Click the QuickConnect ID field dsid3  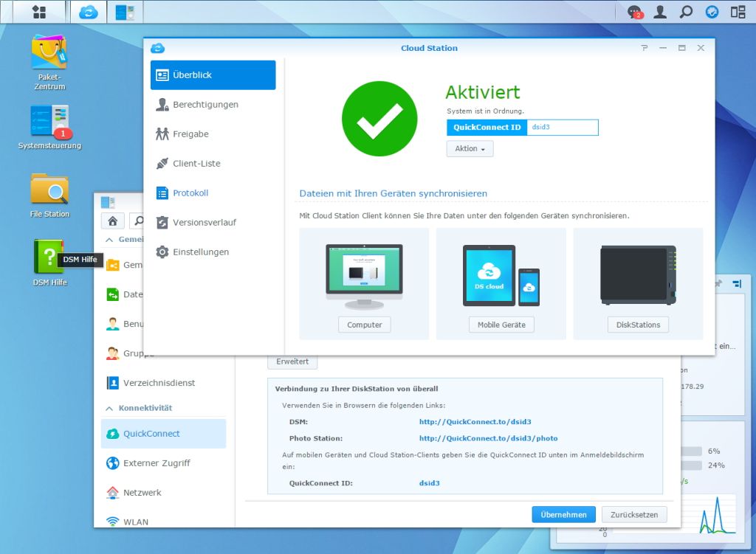[563, 127]
